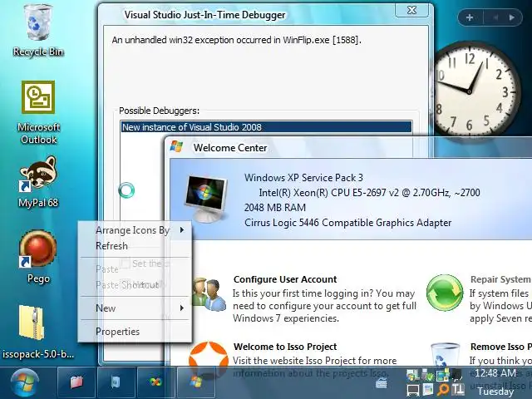Click the calendar-like document tray icon

coord(428,390)
